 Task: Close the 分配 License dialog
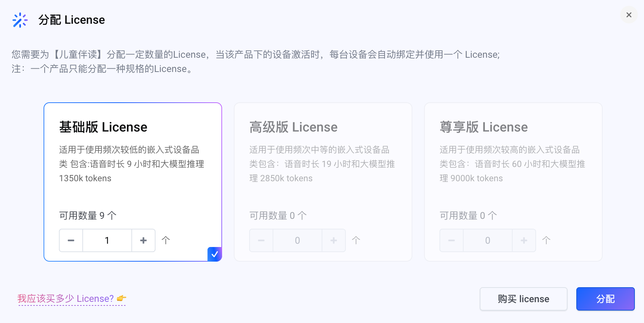tap(629, 15)
